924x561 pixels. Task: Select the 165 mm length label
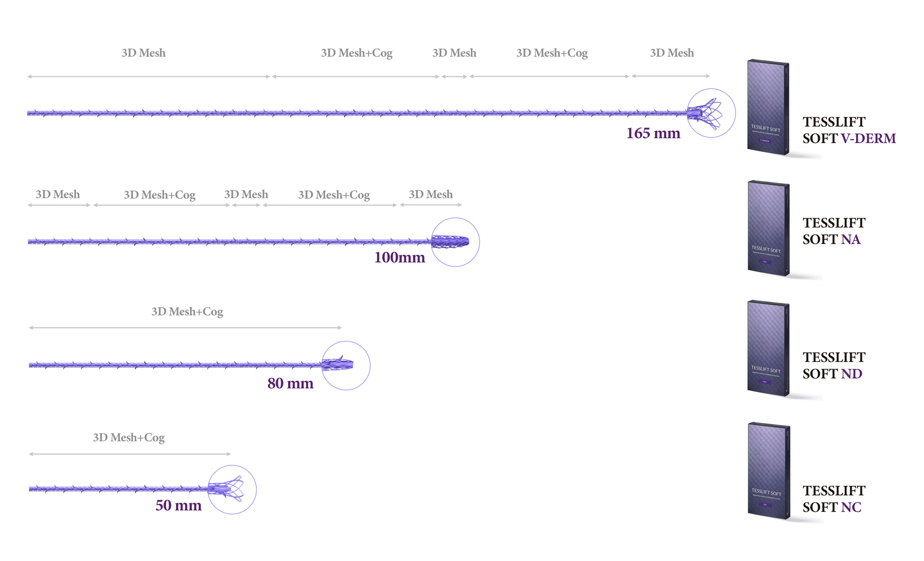(x=653, y=133)
